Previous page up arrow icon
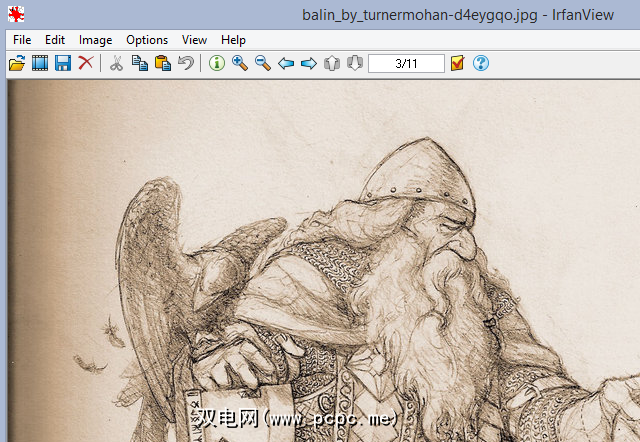640x442 pixels. (x=332, y=63)
